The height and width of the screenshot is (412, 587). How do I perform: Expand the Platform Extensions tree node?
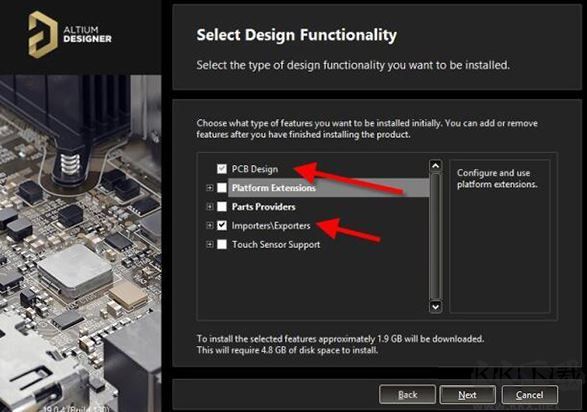(210, 187)
